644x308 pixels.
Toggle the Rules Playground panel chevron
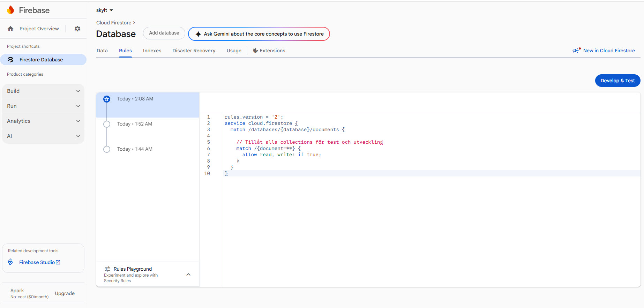(188, 275)
